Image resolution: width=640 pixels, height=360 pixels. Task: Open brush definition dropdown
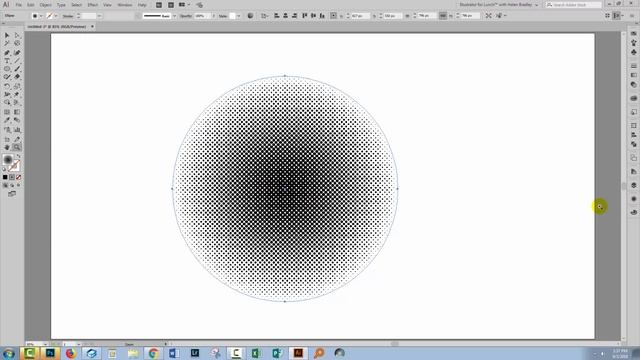click(x=175, y=16)
